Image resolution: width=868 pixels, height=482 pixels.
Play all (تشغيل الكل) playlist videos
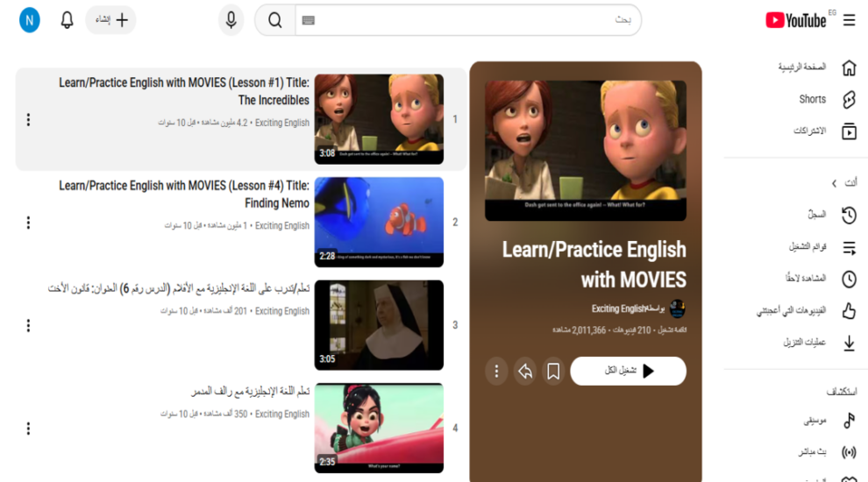[x=629, y=371]
